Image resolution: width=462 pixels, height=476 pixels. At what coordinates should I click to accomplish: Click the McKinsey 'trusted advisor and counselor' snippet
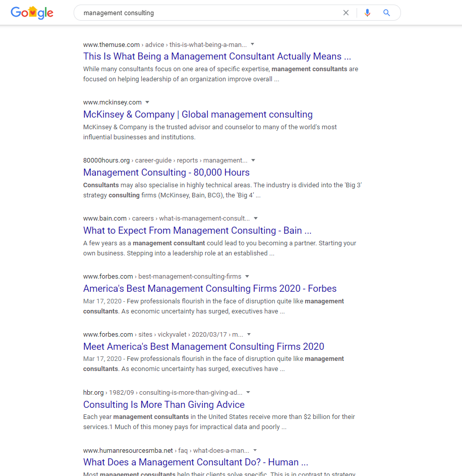click(210, 132)
